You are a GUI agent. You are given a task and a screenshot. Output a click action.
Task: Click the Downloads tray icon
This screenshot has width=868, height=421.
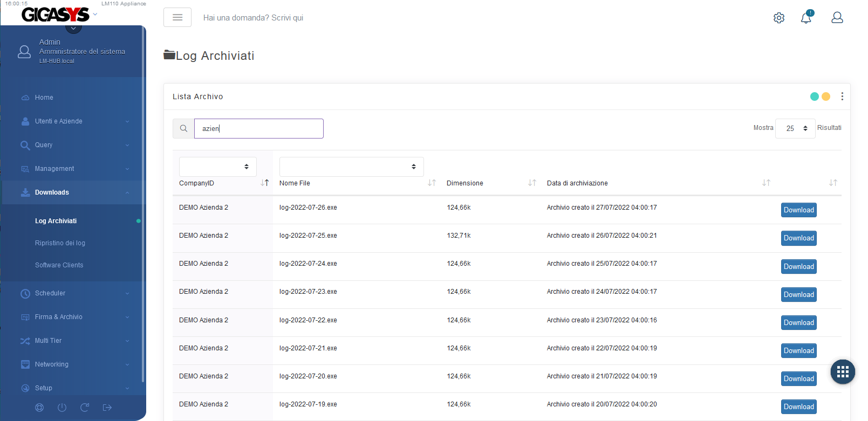(25, 192)
